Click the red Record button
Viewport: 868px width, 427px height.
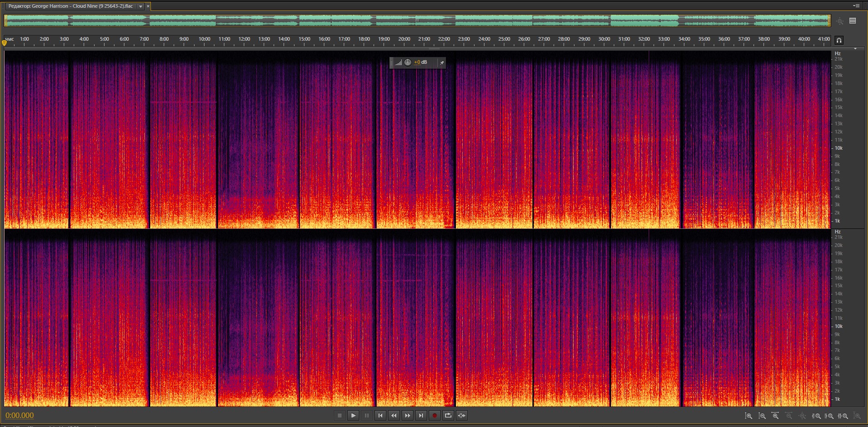pyautogui.click(x=434, y=415)
